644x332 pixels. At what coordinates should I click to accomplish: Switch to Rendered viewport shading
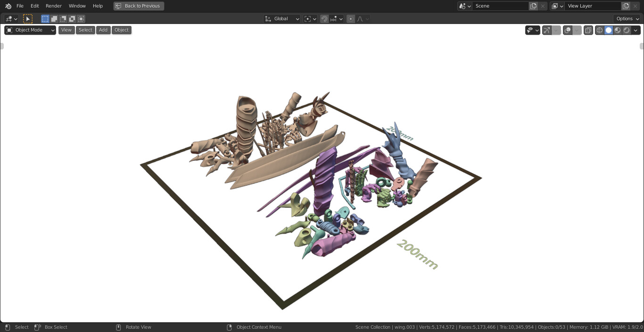627,30
